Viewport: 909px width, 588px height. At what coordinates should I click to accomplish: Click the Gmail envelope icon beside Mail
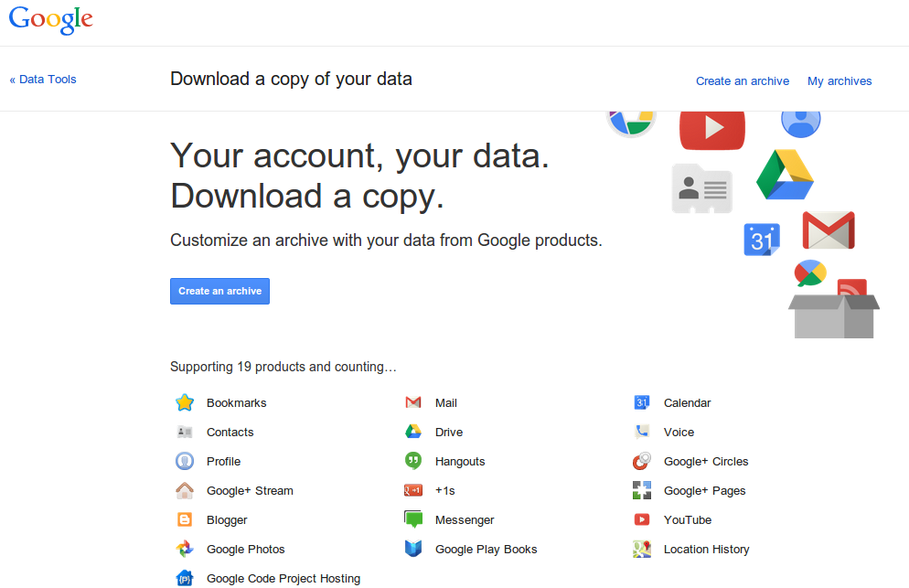coord(413,402)
